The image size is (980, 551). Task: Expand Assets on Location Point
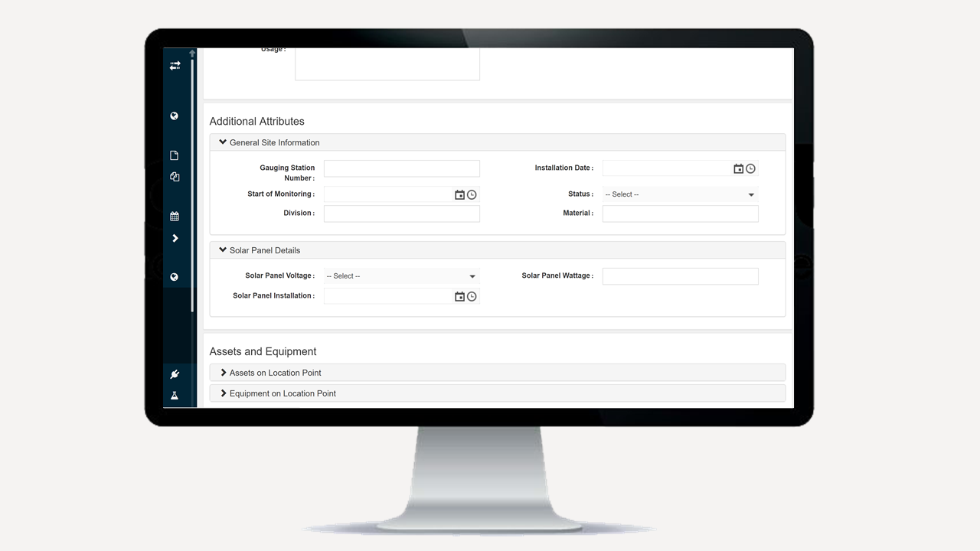(x=498, y=373)
